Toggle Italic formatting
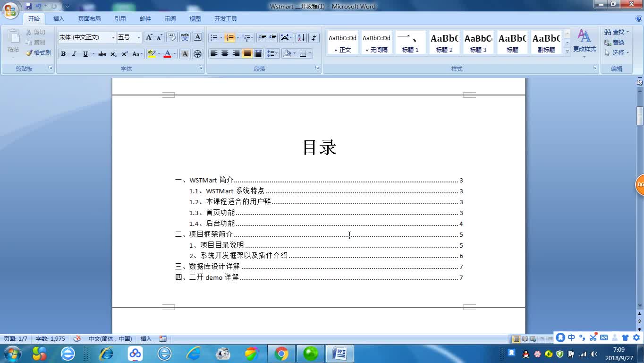 74,54
